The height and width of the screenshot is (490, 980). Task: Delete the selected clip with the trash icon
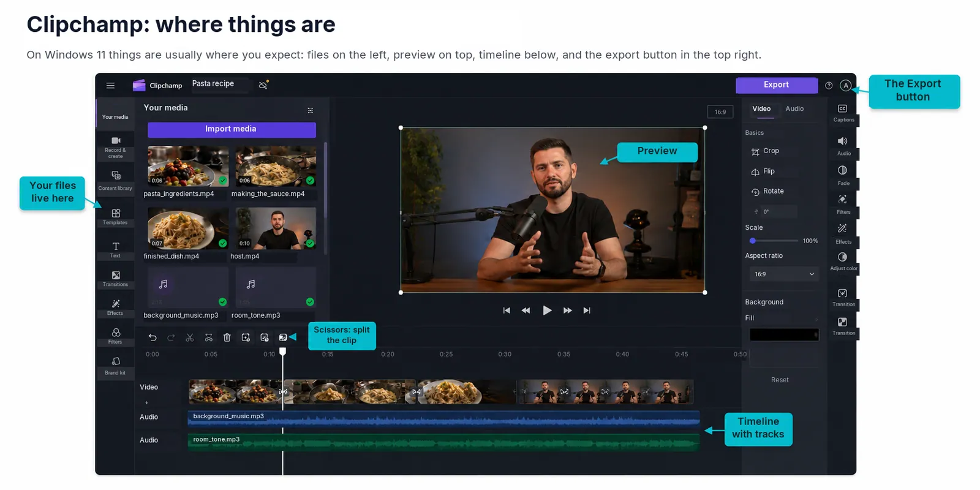(x=227, y=337)
